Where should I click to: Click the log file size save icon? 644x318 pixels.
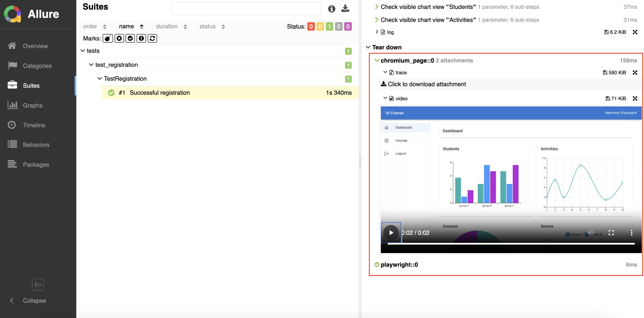coord(606,32)
